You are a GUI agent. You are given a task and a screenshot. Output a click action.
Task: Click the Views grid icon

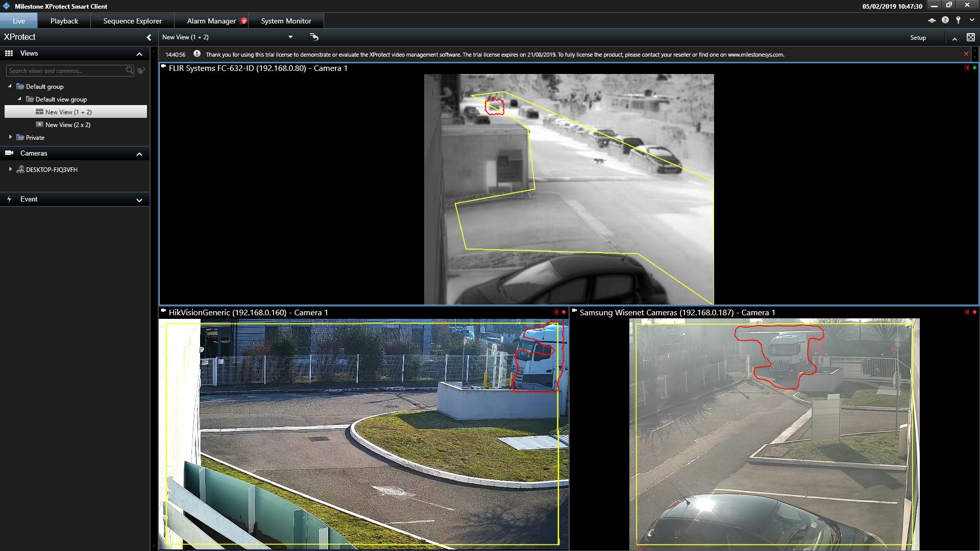pyautogui.click(x=9, y=54)
